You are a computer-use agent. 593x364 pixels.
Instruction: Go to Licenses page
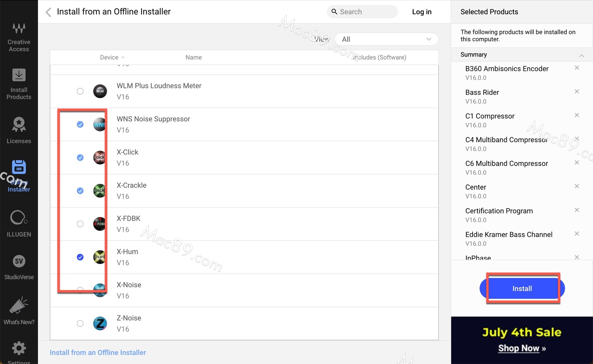point(19,130)
